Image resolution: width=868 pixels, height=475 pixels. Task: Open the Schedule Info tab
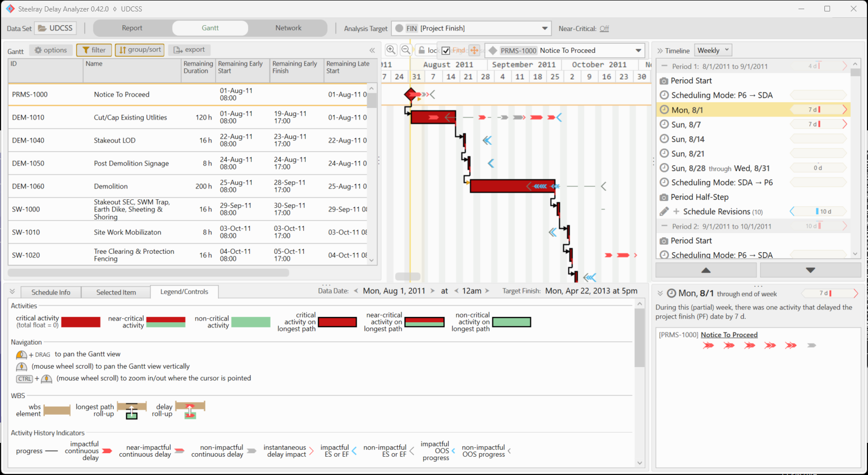point(51,292)
